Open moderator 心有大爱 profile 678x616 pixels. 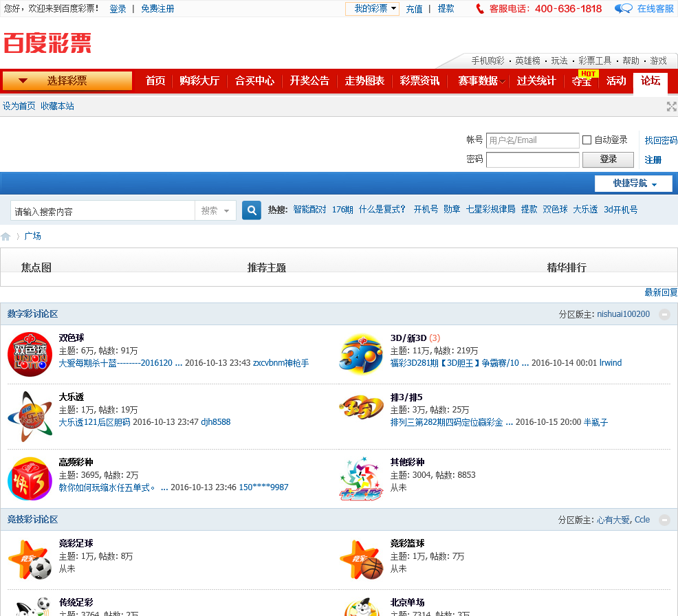(x=613, y=520)
